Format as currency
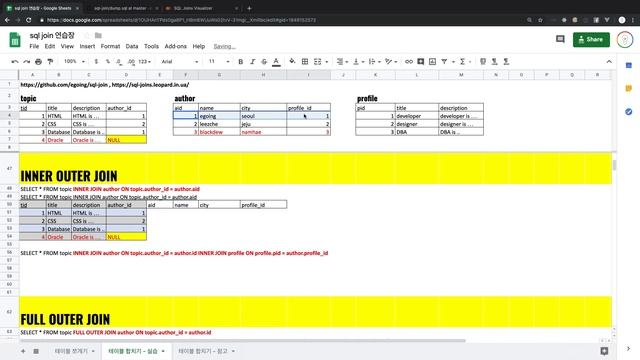This screenshot has height=360, width=640. tap(96, 62)
